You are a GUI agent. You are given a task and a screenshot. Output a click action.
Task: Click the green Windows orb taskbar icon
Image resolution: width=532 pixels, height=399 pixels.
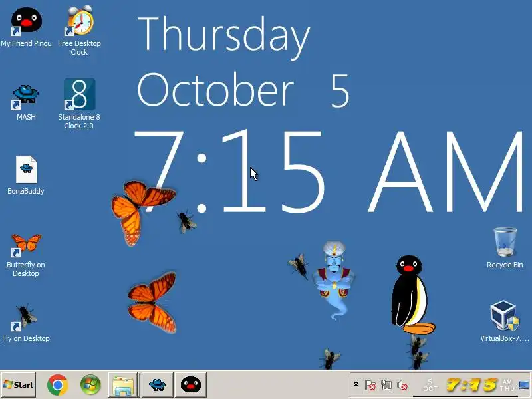coord(90,385)
